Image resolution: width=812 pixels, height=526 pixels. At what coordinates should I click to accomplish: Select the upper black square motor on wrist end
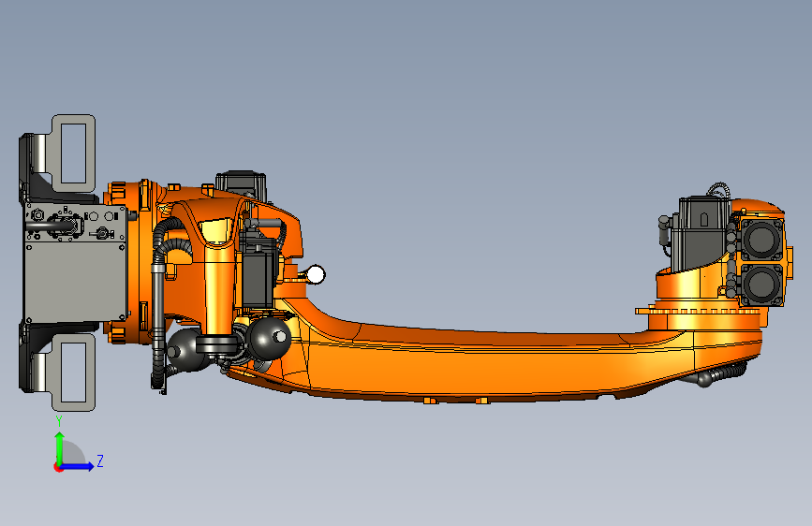761,240
